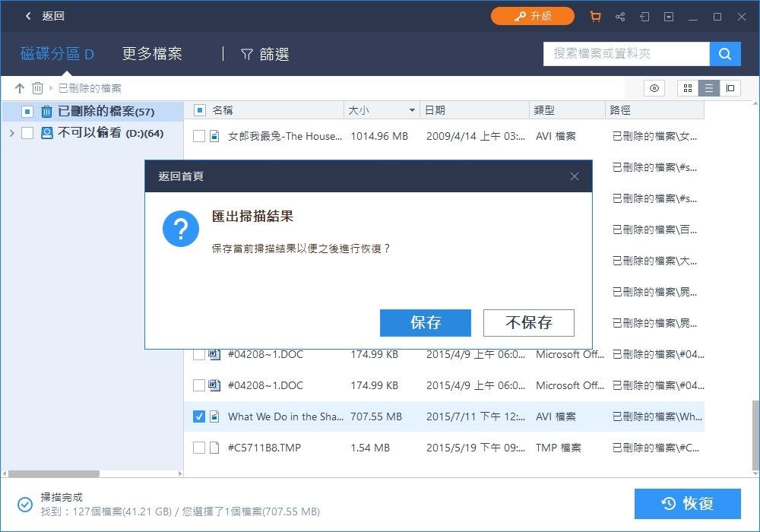Screen dimensions: 760x532
Task: Click the 不保存 button
Action: click(529, 323)
